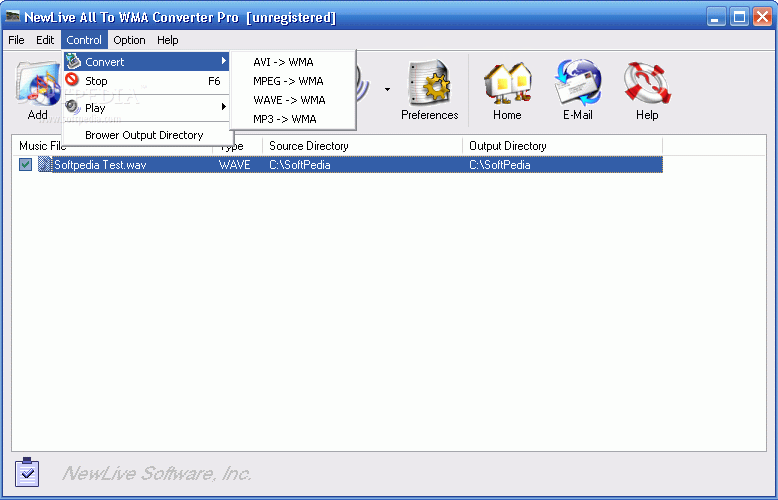
Task: Expand the Convert submenu arrow
Action: [x=224, y=62]
